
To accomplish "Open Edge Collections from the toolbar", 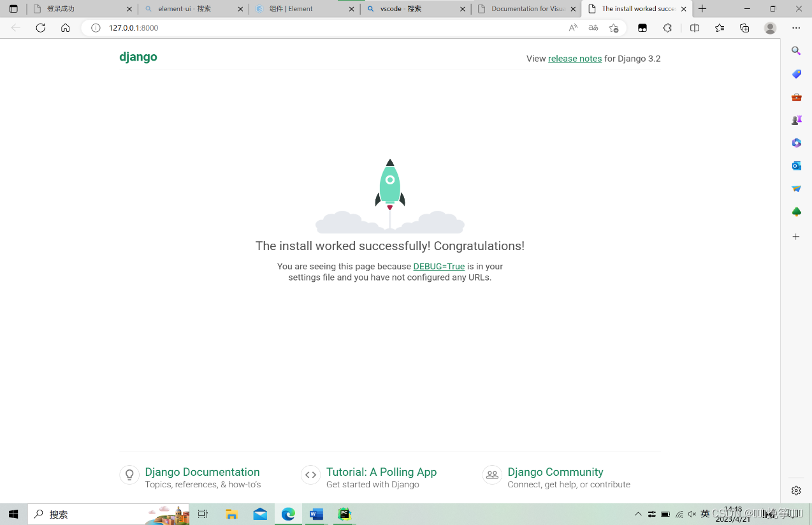I will coord(744,27).
